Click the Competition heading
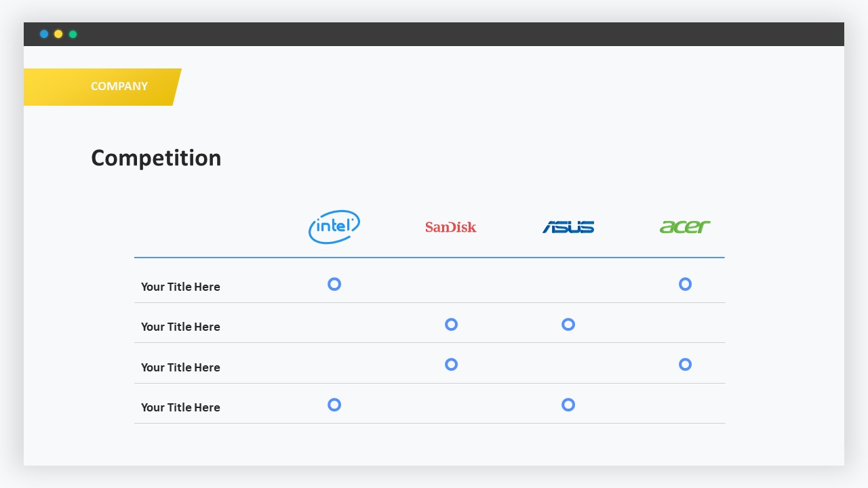Viewport: 868px width, 488px height. [x=156, y=158]
